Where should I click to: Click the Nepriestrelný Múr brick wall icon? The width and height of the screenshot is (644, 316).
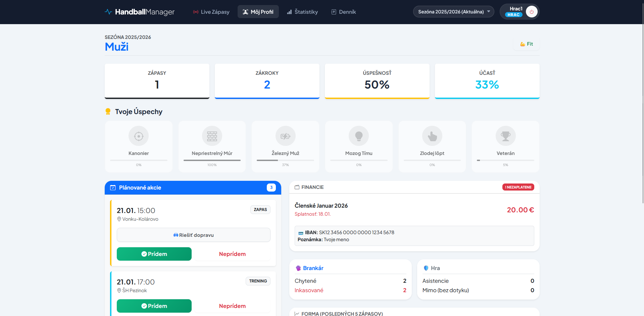coord(212,136)
